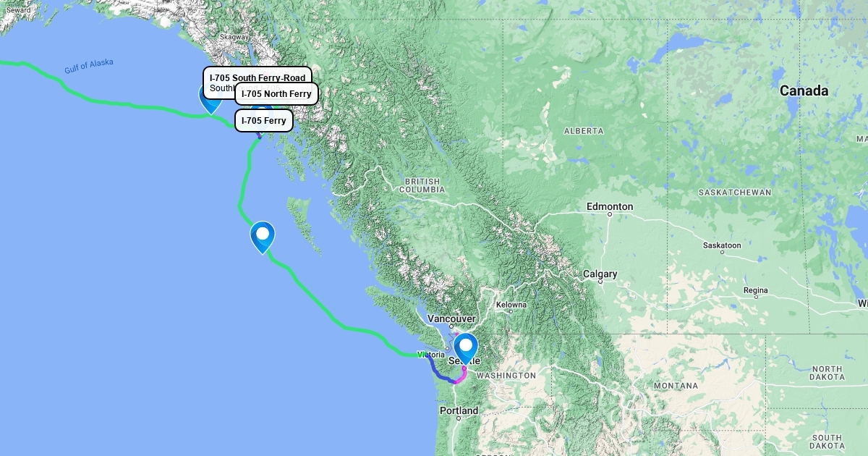The image size is (868, 456).
Task: Click the Skagway town label
Action: pyautogui.click(x=234, y=37)
